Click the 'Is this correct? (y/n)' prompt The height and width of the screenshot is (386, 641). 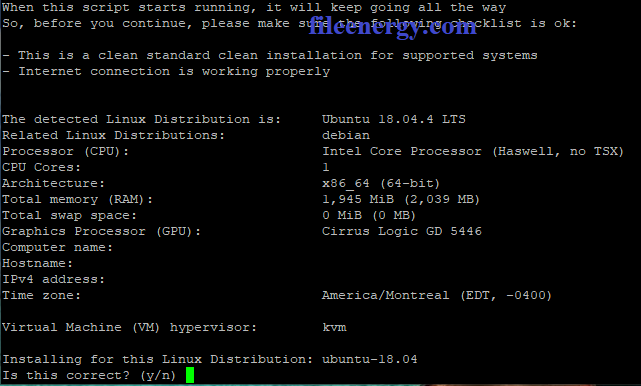coord(89,375)
